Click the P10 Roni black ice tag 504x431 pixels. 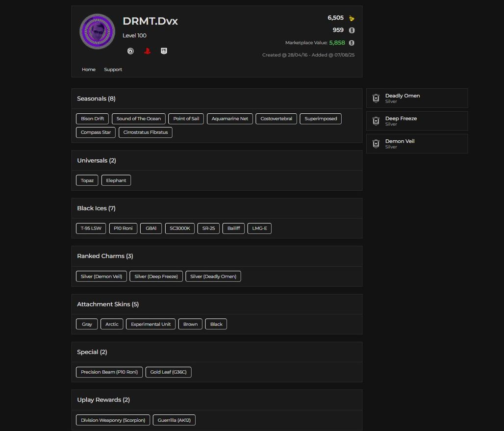123,228
